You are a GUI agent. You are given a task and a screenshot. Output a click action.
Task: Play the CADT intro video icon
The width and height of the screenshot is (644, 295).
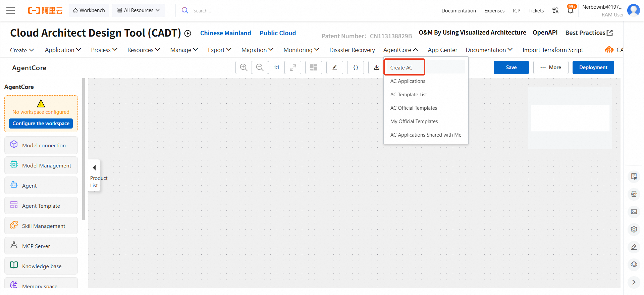(x=188, y=33)
